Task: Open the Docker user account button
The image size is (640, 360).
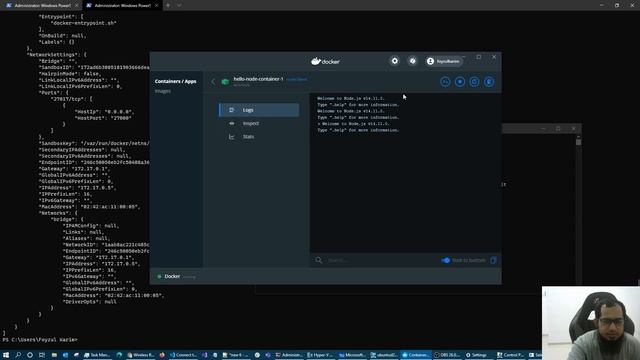Action: (x=443, y=61)
